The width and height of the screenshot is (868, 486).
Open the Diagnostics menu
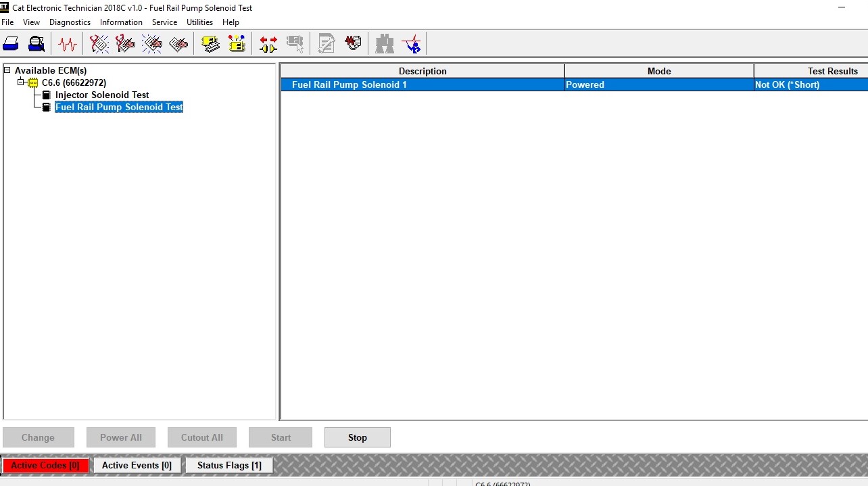[x=70, y=22]
